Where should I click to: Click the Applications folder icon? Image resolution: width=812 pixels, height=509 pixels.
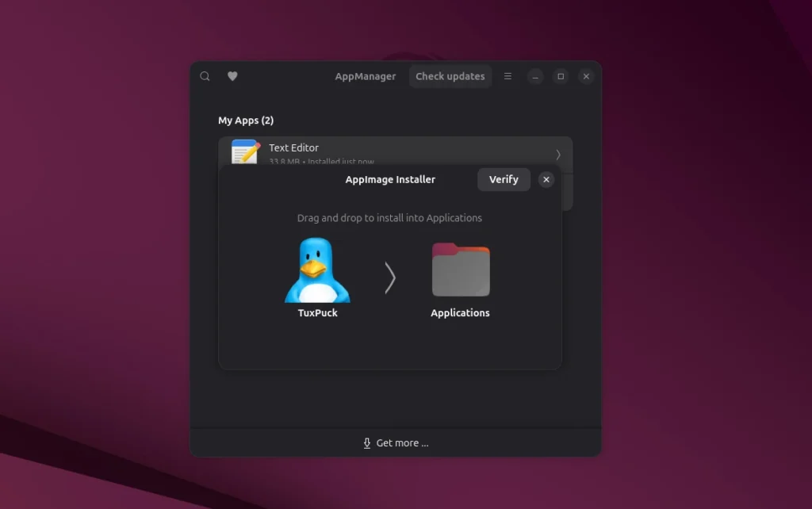click(460, 270)
